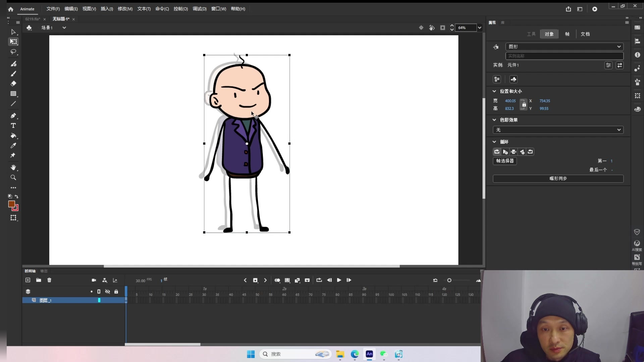Screen dimensions: 644x362
Task: Open the 色彩效果 style dropdown showing 无
Action: (x=558, y=130)
